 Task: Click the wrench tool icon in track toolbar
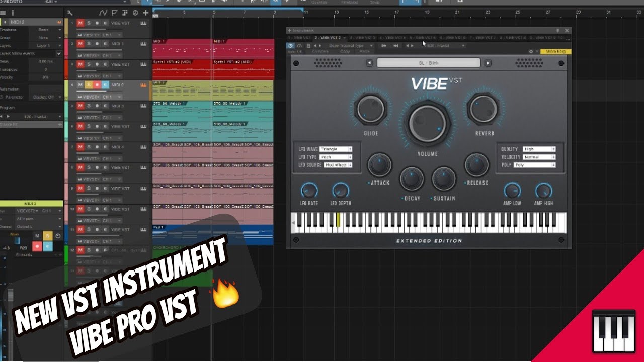pyautogui.click(x=69, y=13)
